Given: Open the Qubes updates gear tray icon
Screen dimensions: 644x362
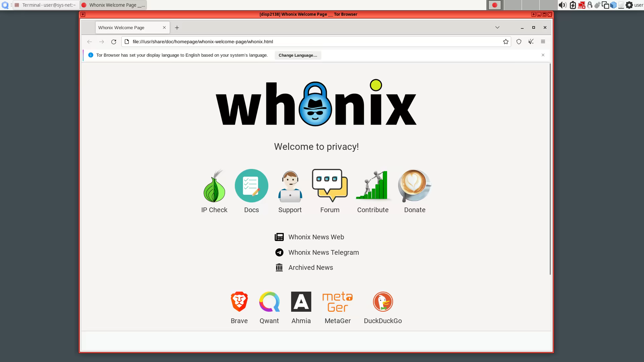Looking at the screenshot, I should point(629,5).
